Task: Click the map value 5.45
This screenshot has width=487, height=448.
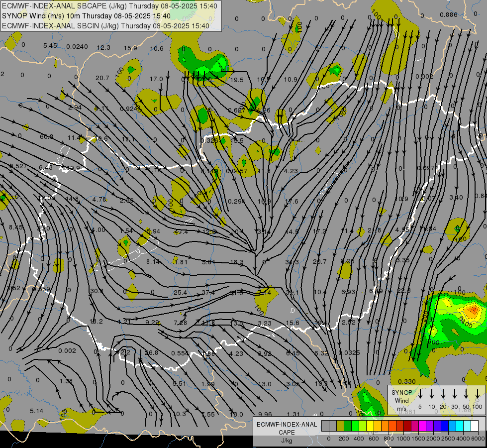Action: 50,46
